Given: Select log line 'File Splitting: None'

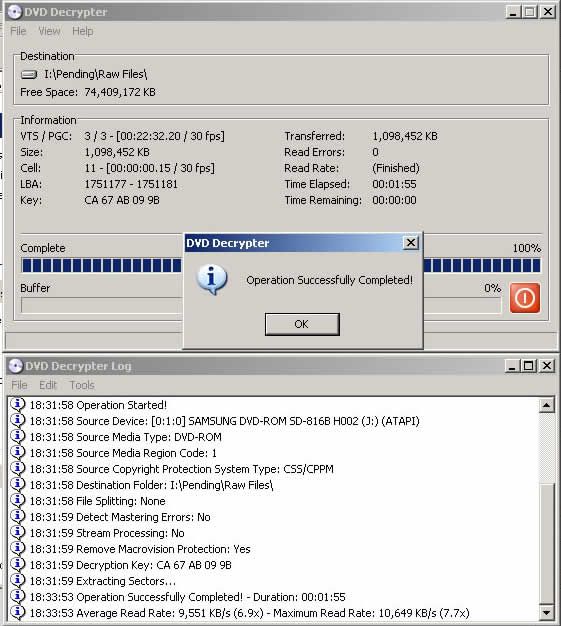Looking at the screenshot, I should click(x=97, y=501).
